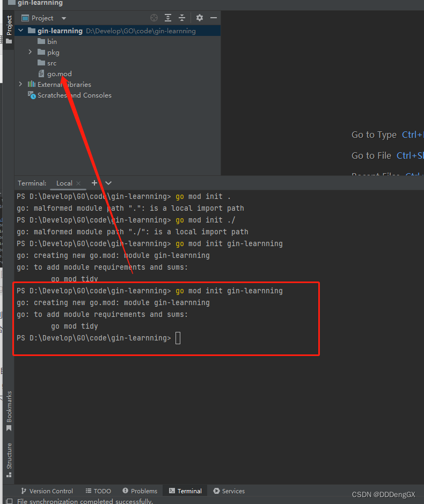Click the locate/select opened file target icon
Image resolution: width=424 pixels, height=504 pixels.
tap(154, 18)
